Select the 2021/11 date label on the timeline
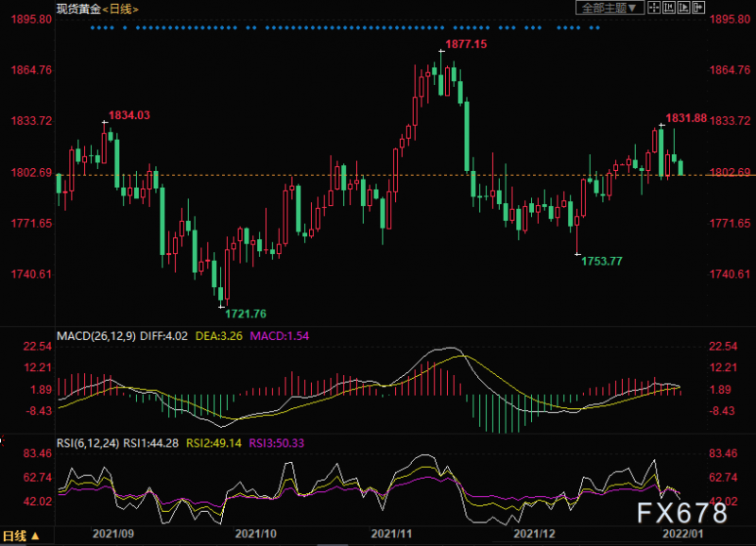Image resolution: width=756 pixels, height=546 pixels. click(x=391, y=534)
